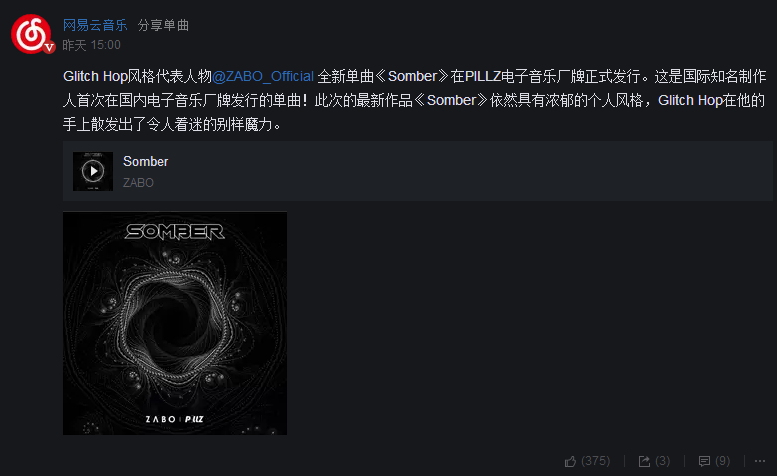Open the 网易云音乐 user profile link

tap(95, 25)
